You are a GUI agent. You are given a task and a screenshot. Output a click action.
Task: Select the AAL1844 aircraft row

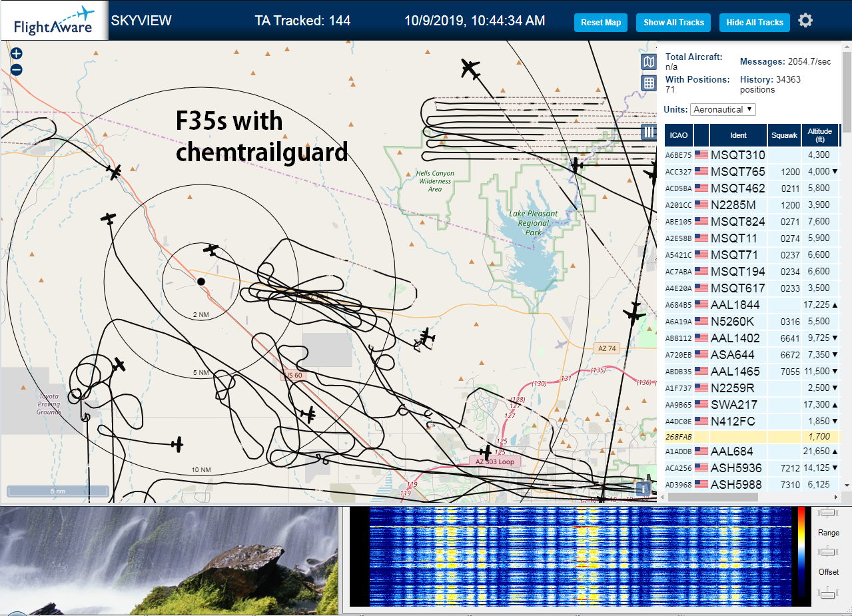point(752,304)
